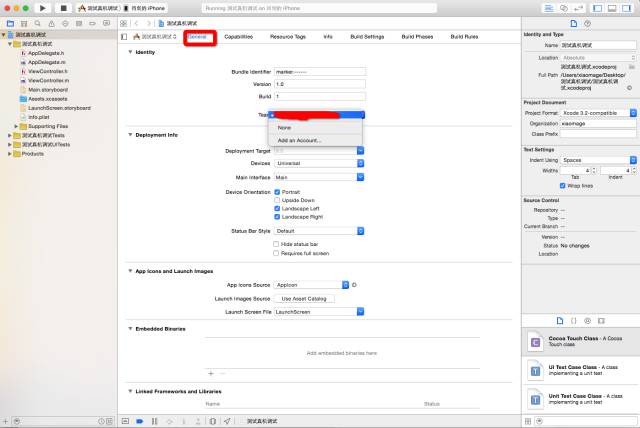Show the Quick Help inspector

pos(587,21)
